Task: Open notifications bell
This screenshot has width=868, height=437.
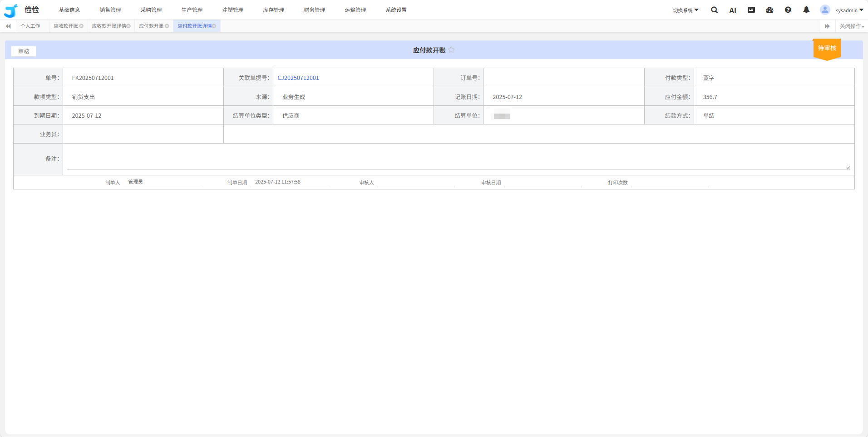Action: tap(806, 10)
